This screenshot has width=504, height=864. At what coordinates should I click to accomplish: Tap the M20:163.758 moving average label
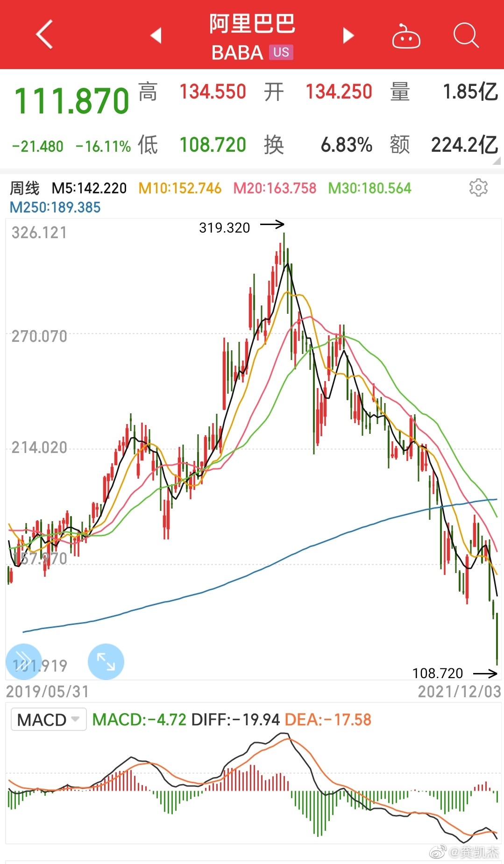[x=275, y=188]
